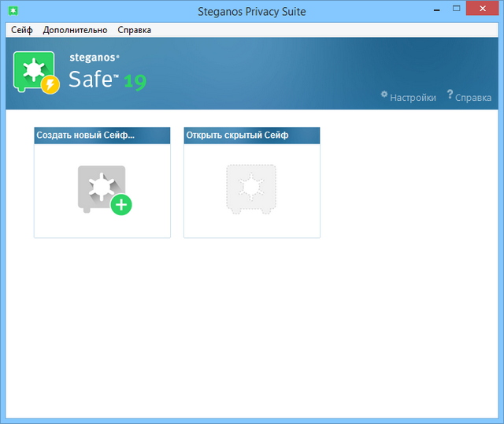The image size is (504, 424).
Task: Click the gear icon next to Настройки
Action: (x=384, y=95)
